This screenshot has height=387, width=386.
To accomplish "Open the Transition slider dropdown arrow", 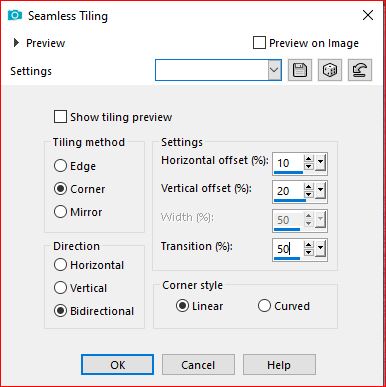I will click(x=320, y=248).
